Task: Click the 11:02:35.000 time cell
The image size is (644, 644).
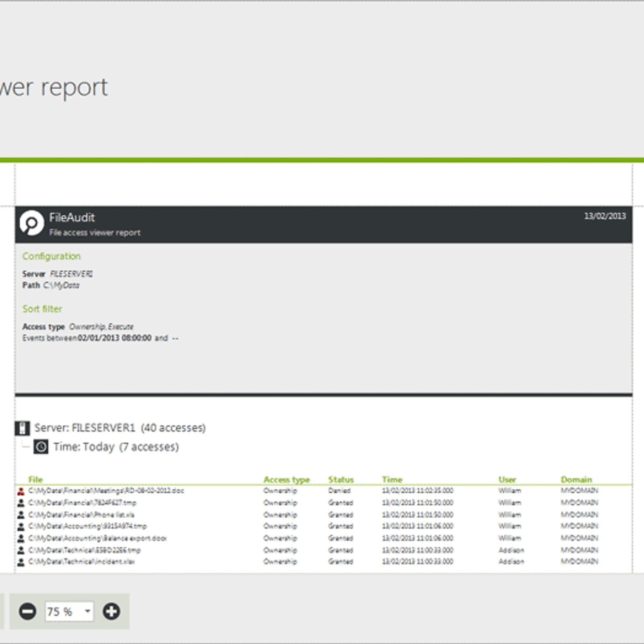Action: coord(418,491)
